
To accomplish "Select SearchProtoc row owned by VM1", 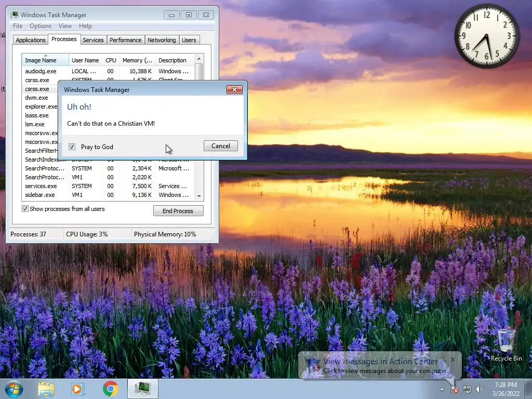I will [108, 177].
